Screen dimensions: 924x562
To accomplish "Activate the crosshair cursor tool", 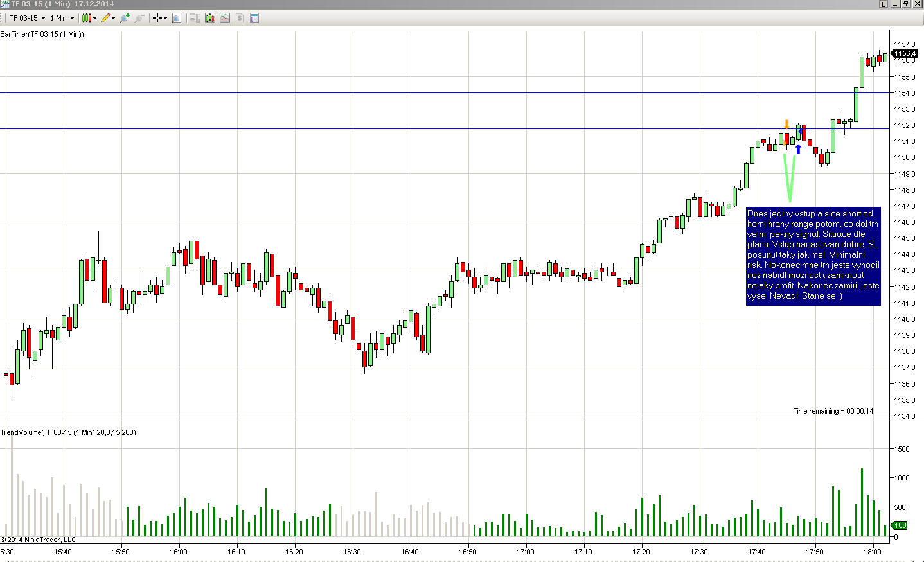I will [x=157, y=18].
